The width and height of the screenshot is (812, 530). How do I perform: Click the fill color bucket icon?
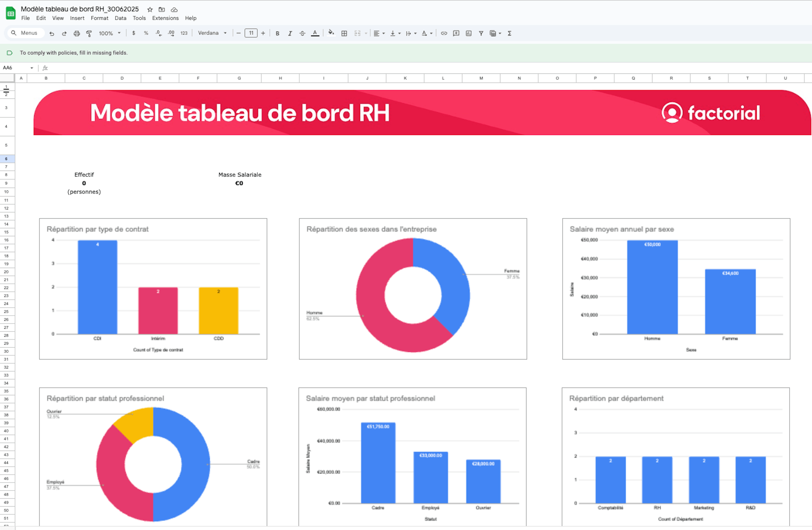[x=331, y=33]
